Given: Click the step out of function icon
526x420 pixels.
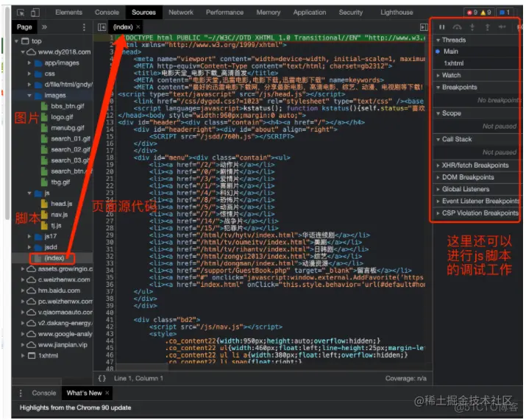Looking at the screenshot, I should 488,27.
